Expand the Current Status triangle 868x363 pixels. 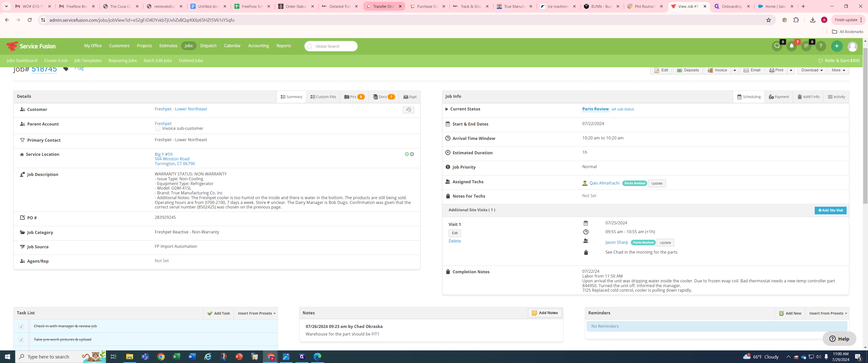coord(446,109)
